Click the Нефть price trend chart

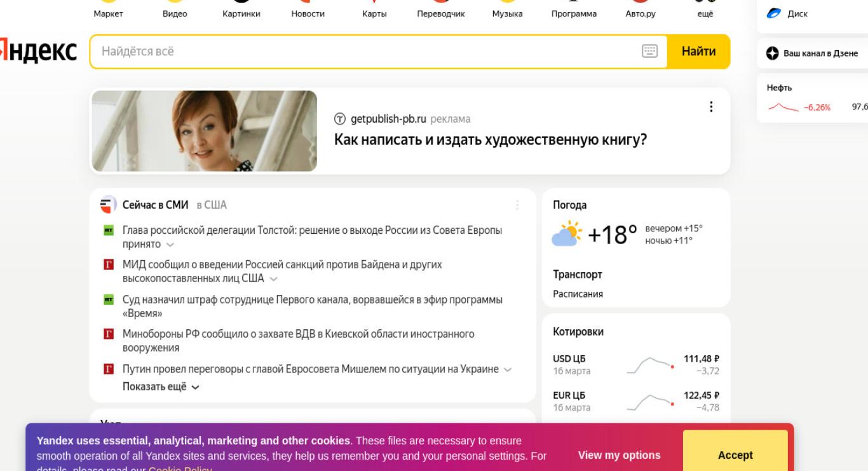point(783,107)
